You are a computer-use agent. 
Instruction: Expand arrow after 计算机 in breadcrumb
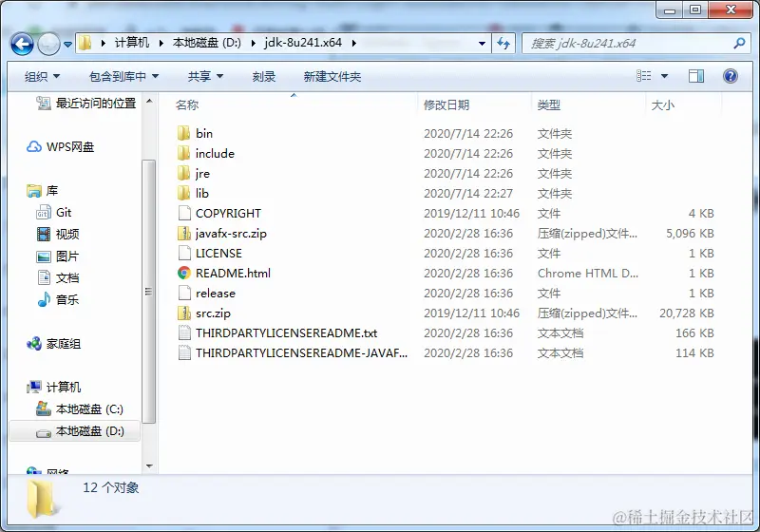[x=161, y=43]
